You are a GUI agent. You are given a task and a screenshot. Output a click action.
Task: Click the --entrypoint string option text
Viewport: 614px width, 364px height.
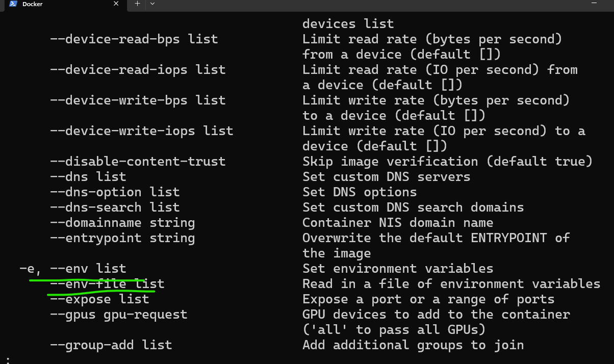pyautogui.click(x=122, y=238)
